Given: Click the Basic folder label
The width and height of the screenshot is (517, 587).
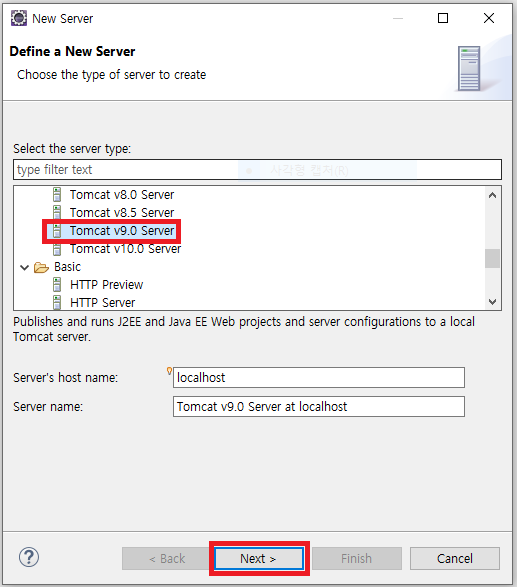Looking at the screenshot, I should [x=67, y=267].
